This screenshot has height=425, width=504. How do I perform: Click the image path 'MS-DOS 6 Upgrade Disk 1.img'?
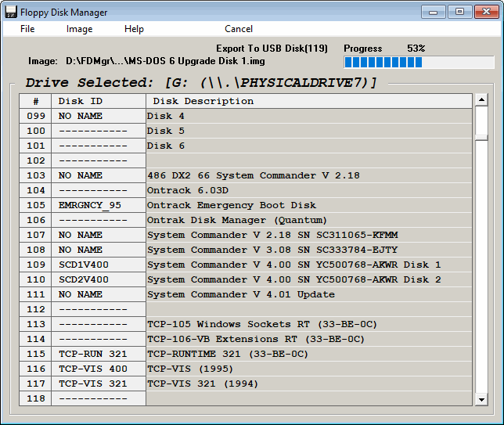165,61
